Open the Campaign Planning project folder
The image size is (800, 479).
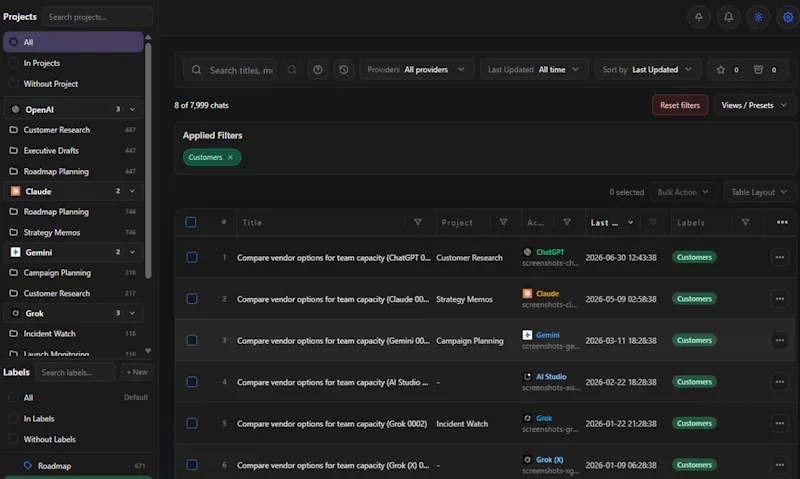(x=73, y=273)
